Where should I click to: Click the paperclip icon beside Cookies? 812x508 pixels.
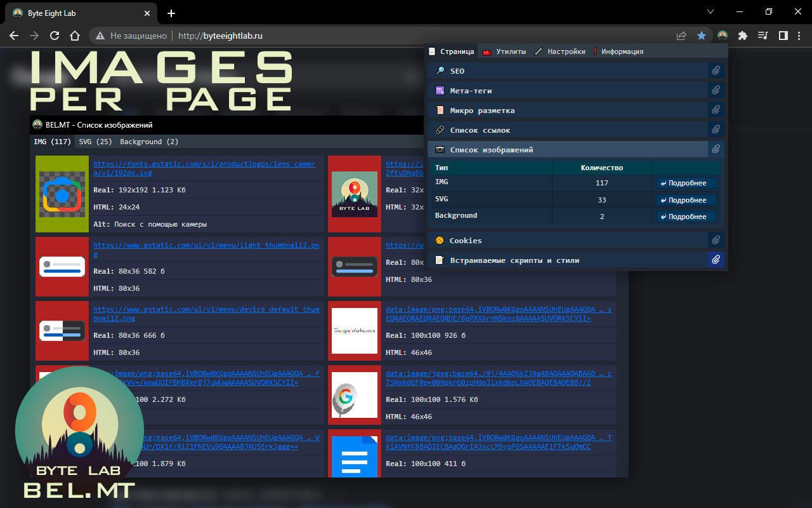pos(716,240)
